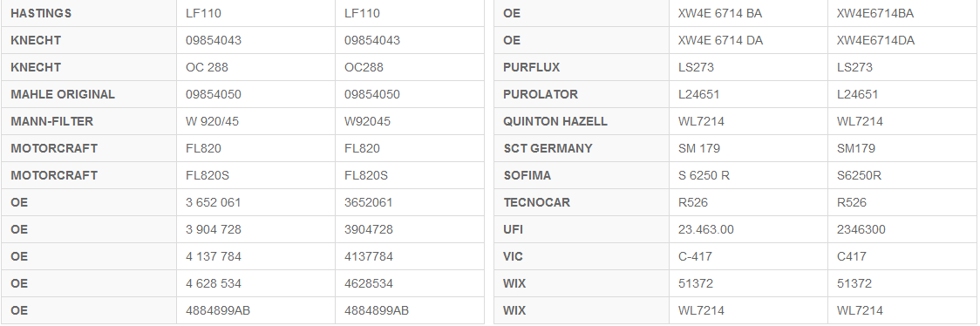Click the PUROLATOR L24651 number
The image size is (980, 326).
698,94
